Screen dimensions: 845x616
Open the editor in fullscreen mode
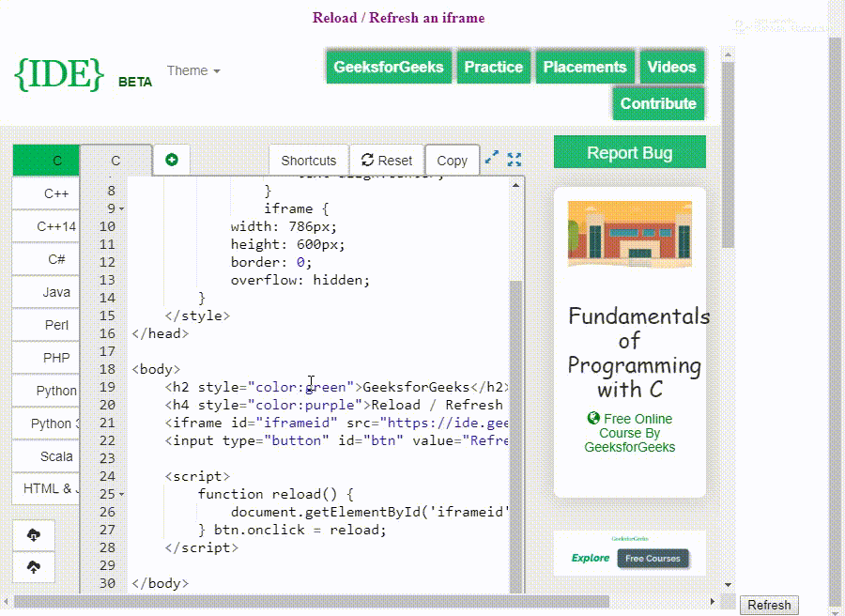pyautogui.click(x=514, y=160)
